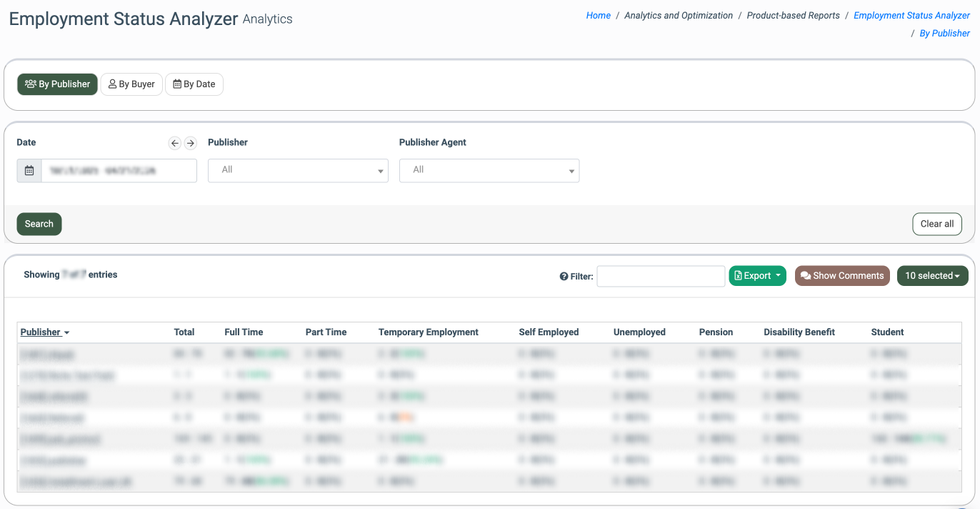Open the Publisher dropdown
Screen dimensions: 980x509
click(298, 171)
